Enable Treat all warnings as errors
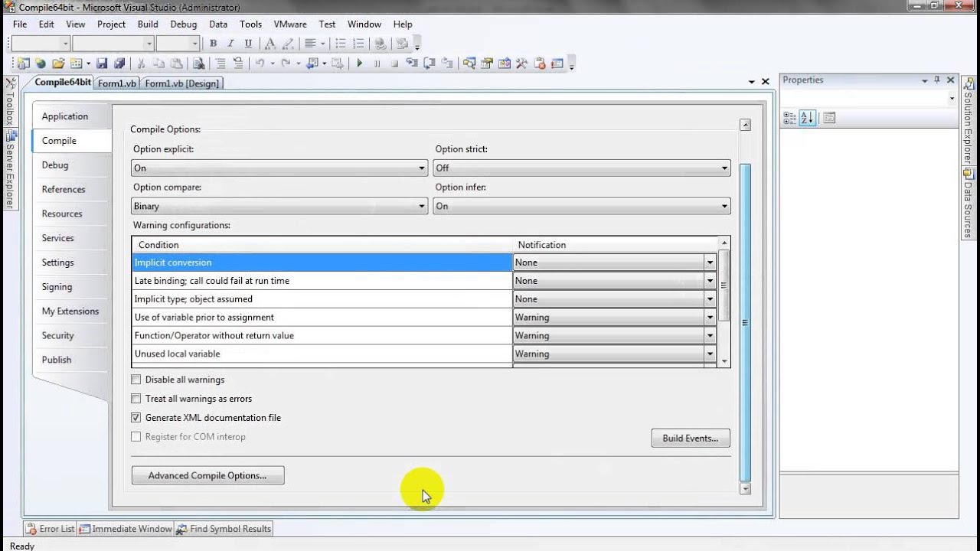The image size is (980, 551). pyautogui.click(x=136, y=399)
